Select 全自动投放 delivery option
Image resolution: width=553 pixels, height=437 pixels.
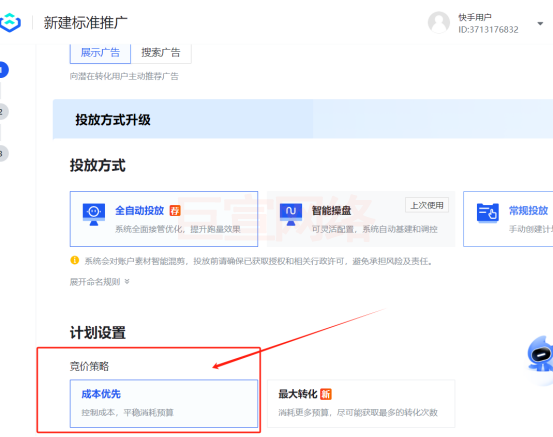point(164,219)
